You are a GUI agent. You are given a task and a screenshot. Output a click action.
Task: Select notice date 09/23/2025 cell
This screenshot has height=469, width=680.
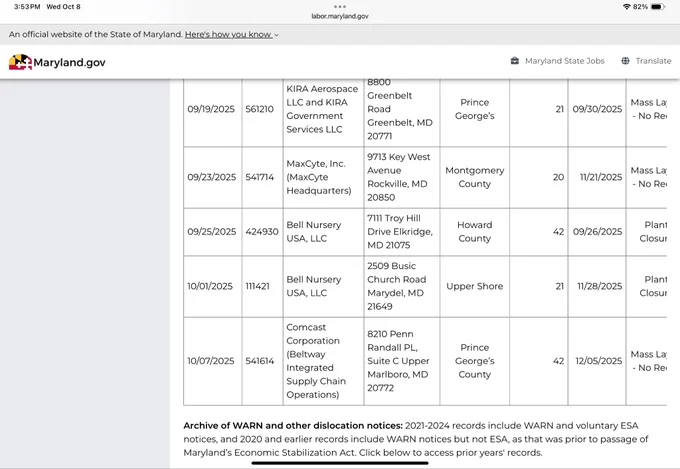point(212,177)
